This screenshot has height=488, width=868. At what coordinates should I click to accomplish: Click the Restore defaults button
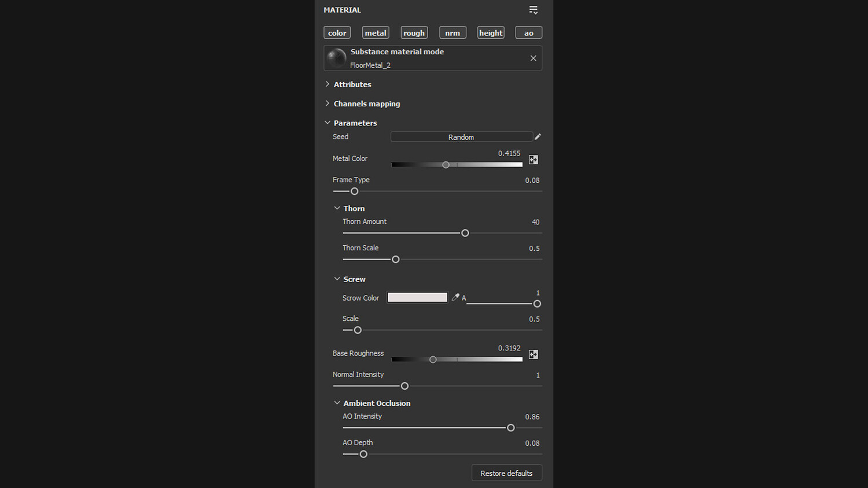[x=506, y=473]
